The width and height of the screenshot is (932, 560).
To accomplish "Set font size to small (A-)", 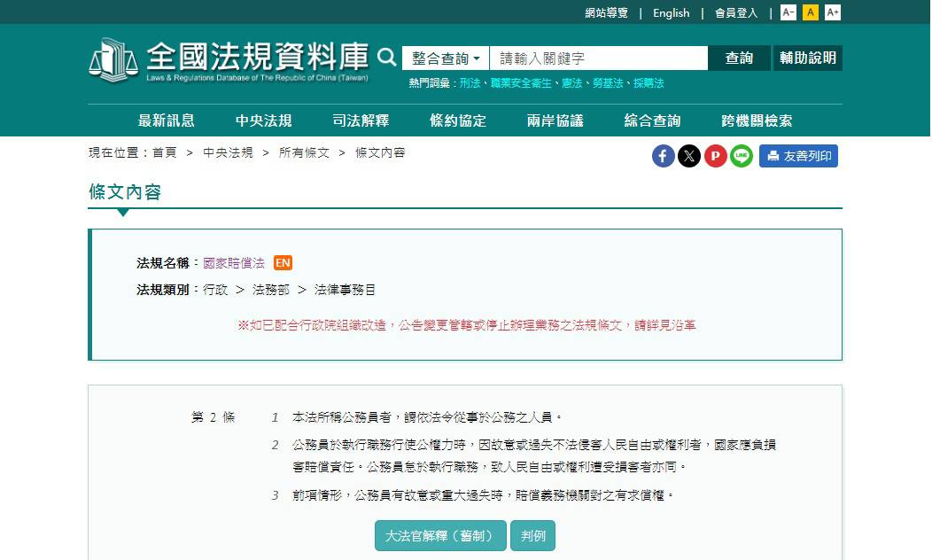I will (788, 12).
